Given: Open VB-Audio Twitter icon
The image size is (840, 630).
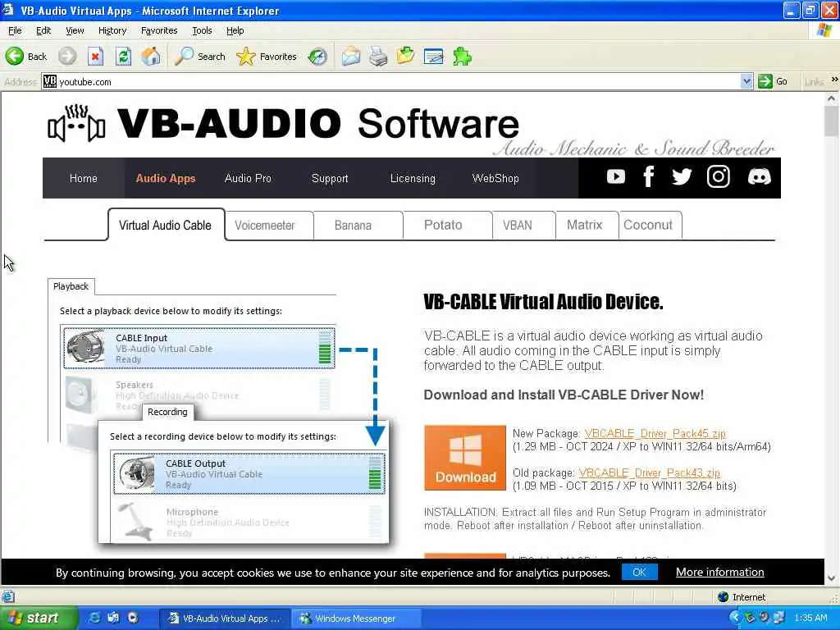Looking at the screenshot, I should [682, 177].
